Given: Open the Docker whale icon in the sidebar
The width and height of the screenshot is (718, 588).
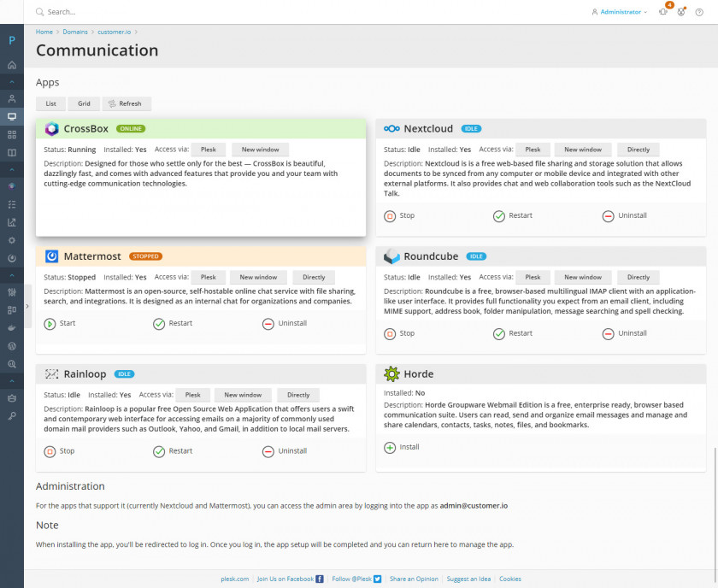Looking at the screenshot, I should (12, 328).
